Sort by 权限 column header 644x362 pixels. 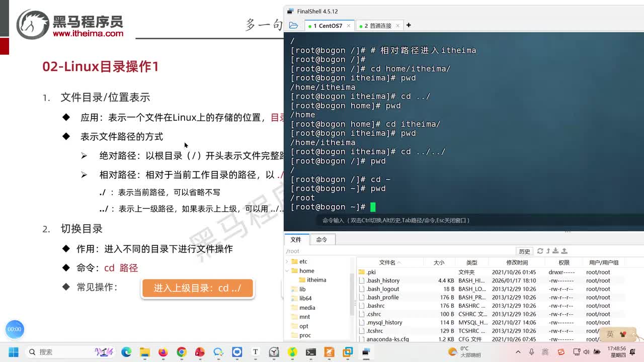pos(564,262)
